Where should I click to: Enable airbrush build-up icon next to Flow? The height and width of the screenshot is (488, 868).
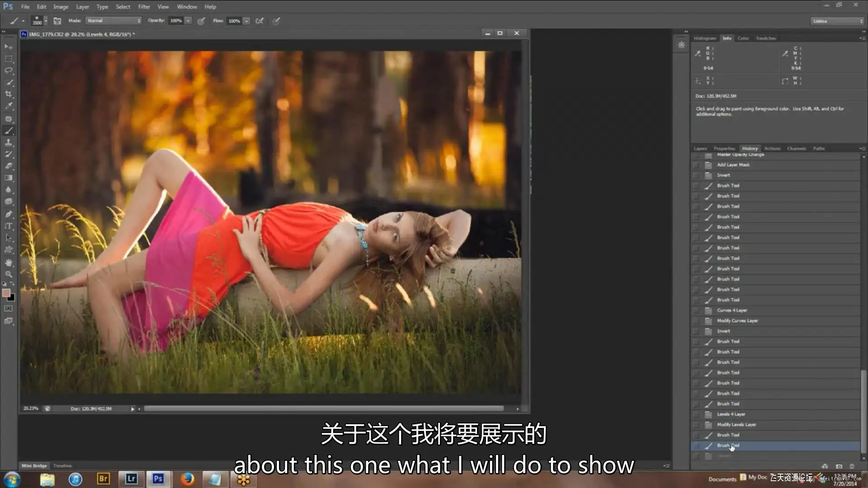259,21
